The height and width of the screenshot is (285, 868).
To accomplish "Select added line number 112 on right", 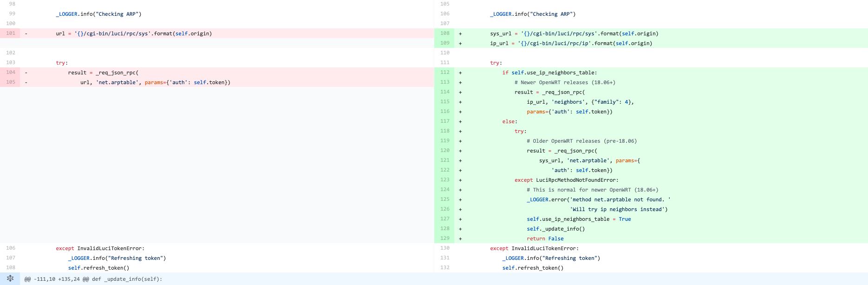I will (445, 73).
